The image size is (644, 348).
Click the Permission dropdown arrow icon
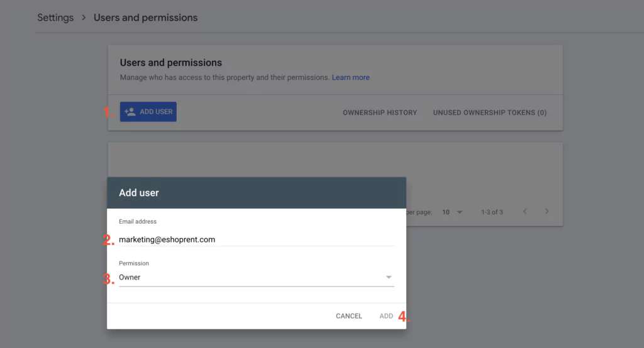tap(389, 277)
